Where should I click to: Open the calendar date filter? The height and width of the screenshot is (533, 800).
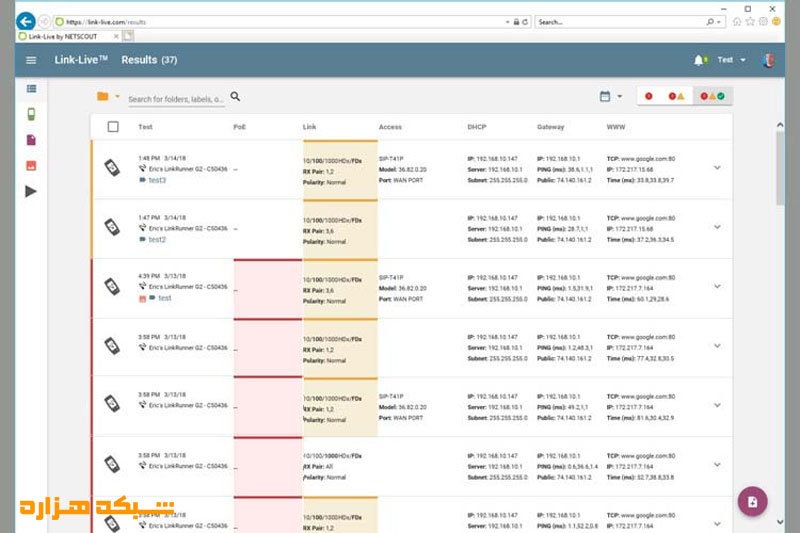[605, 96]
